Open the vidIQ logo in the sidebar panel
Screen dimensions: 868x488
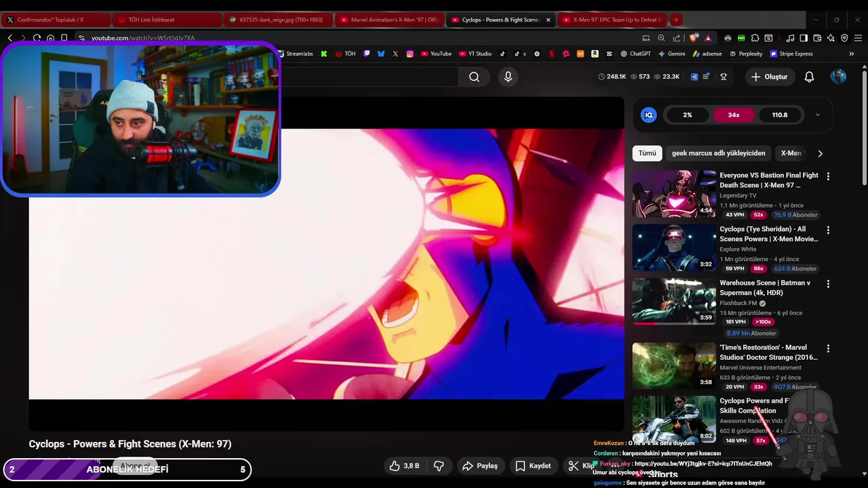click(648, 115)
